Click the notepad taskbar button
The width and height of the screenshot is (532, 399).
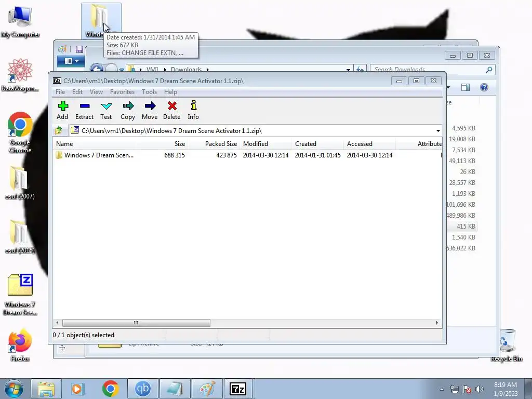[175, 389]
